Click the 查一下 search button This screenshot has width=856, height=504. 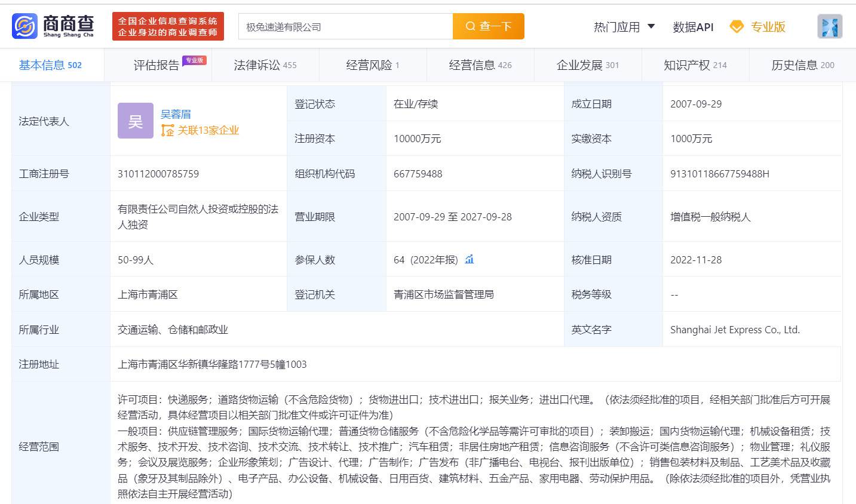(x=488, y=26)
